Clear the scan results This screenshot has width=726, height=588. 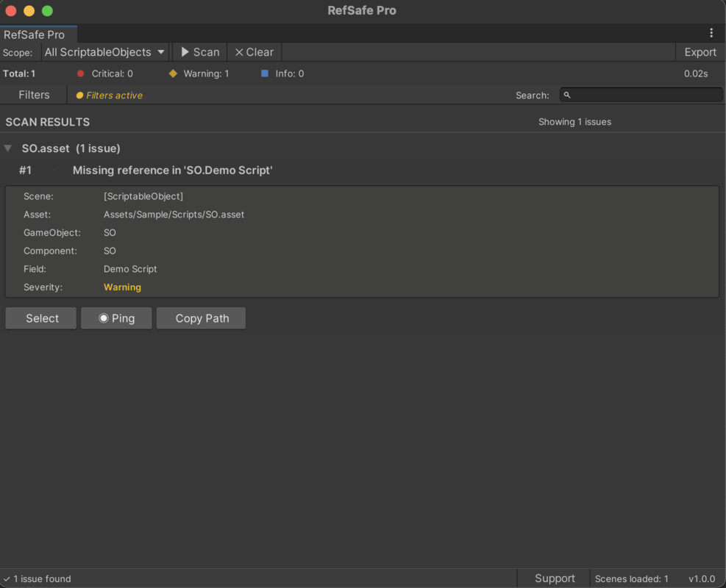pyautogui.click(x=255, y=52)
